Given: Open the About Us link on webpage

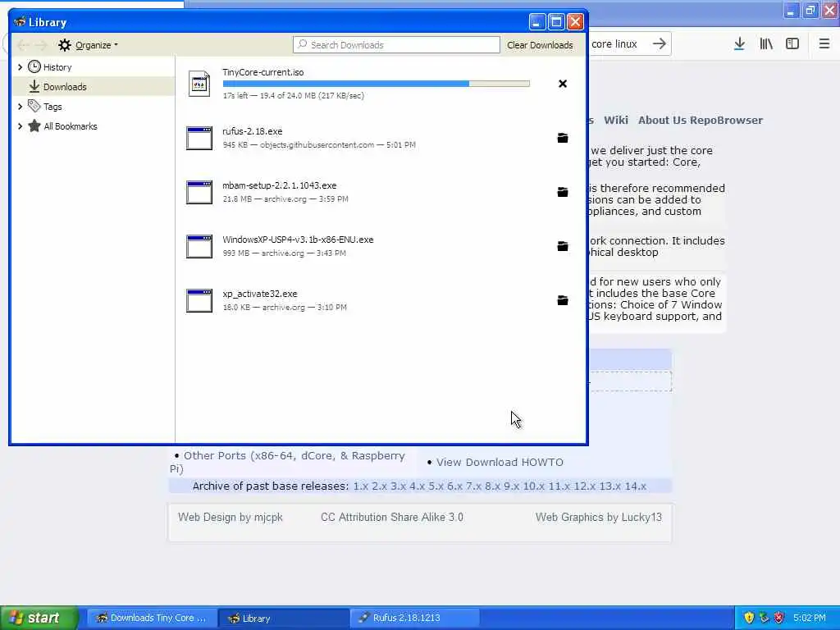Looking at the screenshot, I should click(x=662, y=120).
